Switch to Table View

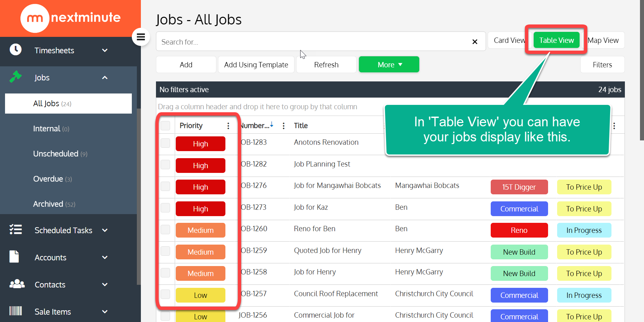click(556, 40)
